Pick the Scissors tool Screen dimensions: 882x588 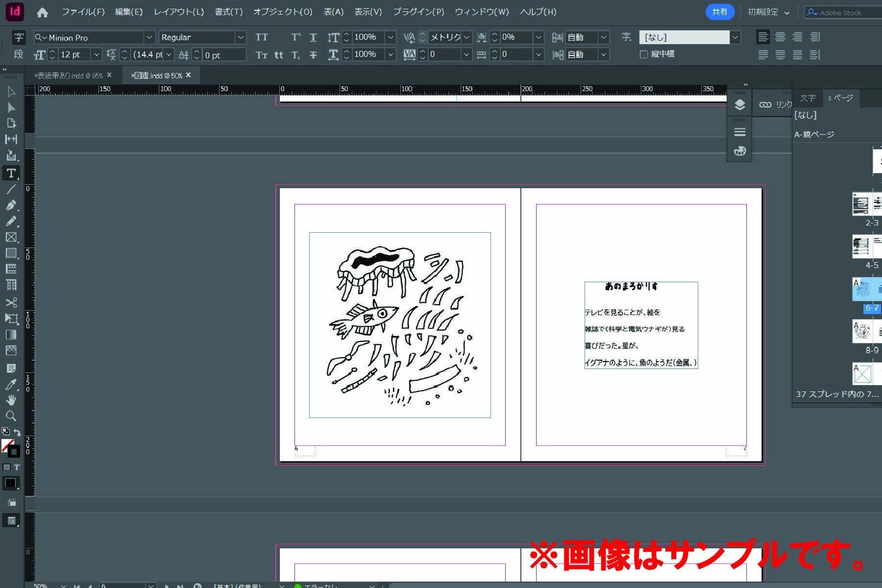click(x=11, y=302)
